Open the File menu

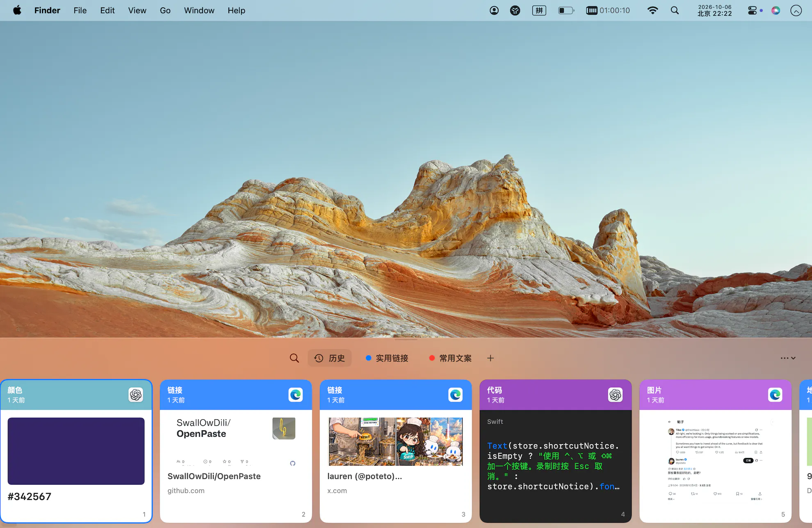[80, 10]
